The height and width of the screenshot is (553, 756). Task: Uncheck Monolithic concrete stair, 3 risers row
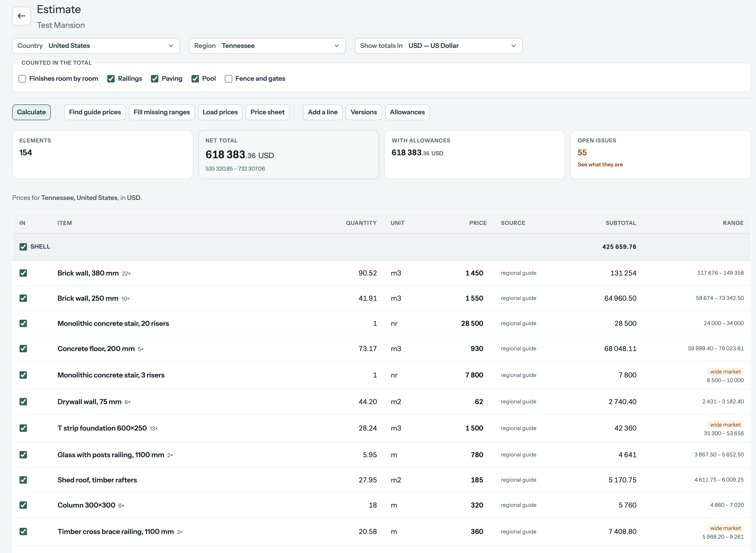click(23, 375)
